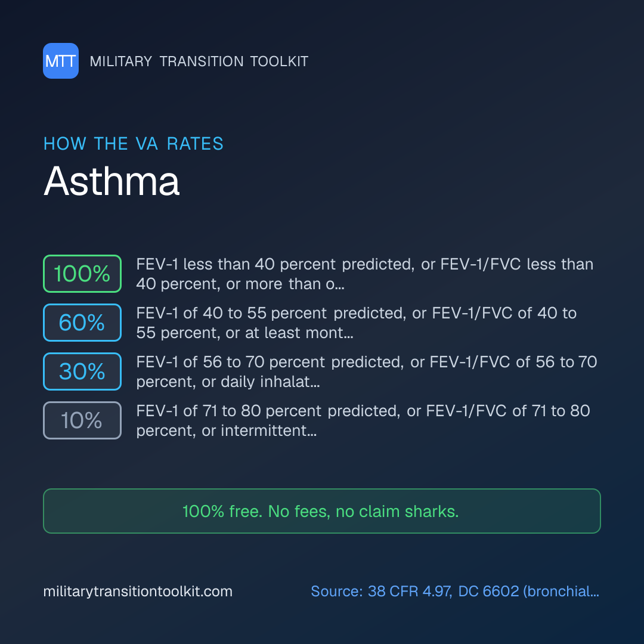Click the blue MTT logo icon

tap(61, 61)
